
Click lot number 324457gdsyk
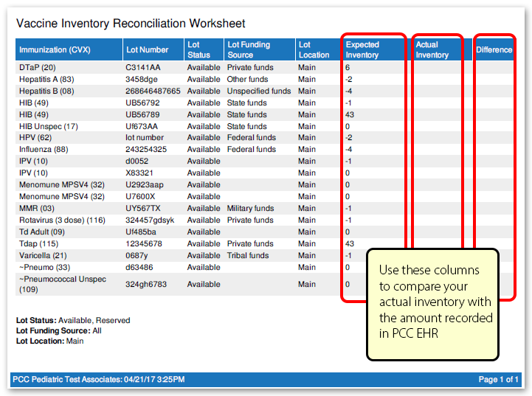pos(150,220)
